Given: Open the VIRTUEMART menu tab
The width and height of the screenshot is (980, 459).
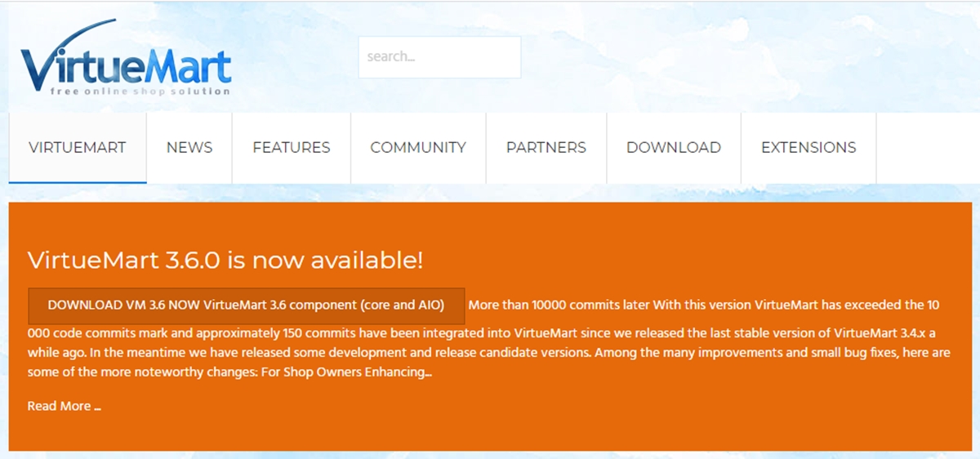Looking at the screenshot, I should click(x=78, y=148).
